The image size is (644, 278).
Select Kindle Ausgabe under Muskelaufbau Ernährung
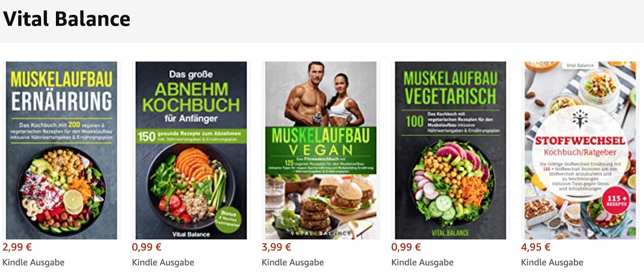click(x=33, y=262)
